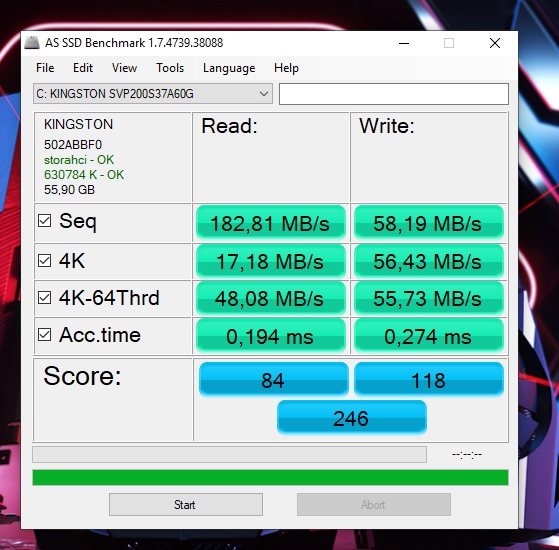Minimize the AS SSD Benchmark window
Image resolution: width=559 pixels, height=550 pixels.
404,43
